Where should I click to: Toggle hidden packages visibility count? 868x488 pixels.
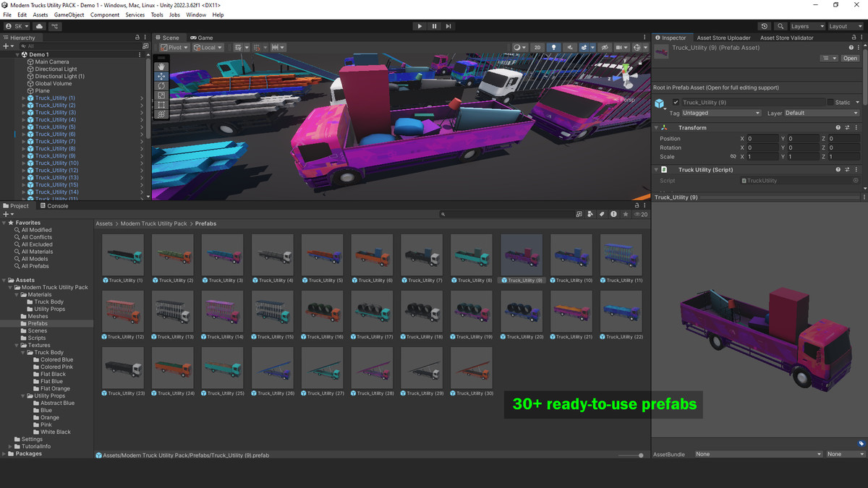coord(641,214)
